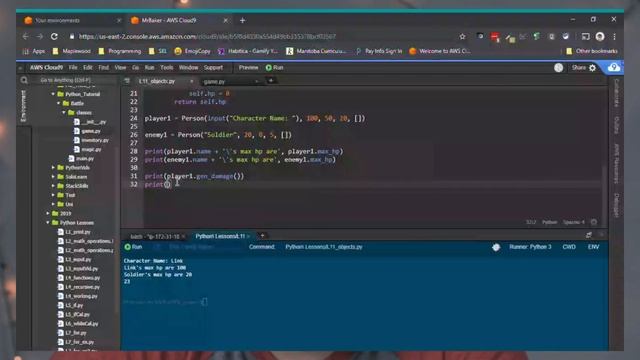
Task: Click the ENV button in runner bar
Action: click(x=593, y=247)
